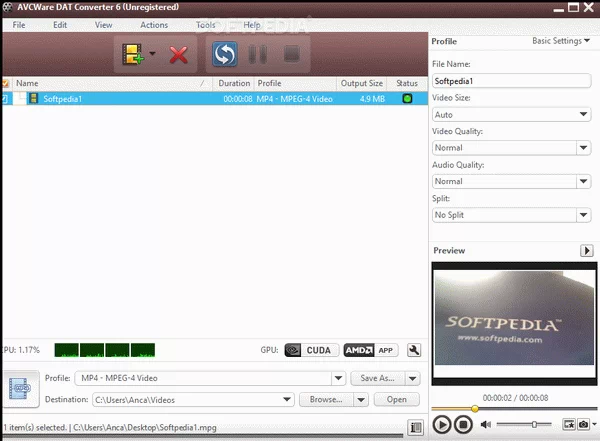
Task: Click the Browse button
Action: coord(326,400)
